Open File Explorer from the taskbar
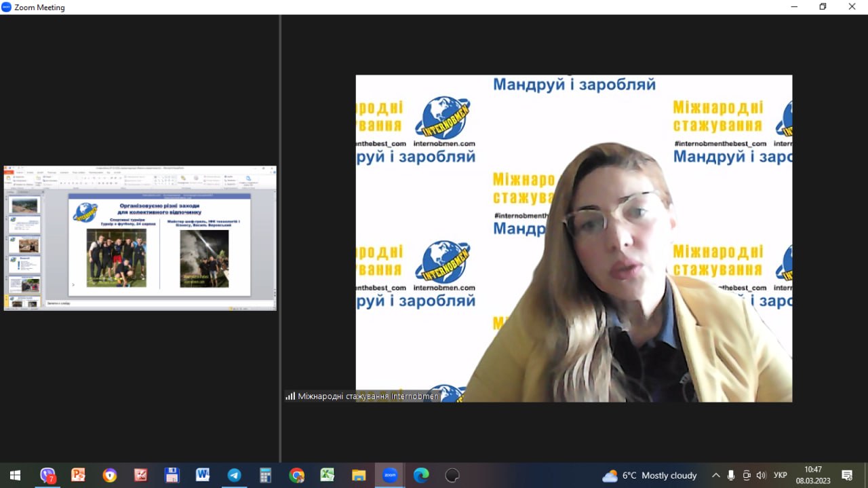 click(x=359, y=475)
